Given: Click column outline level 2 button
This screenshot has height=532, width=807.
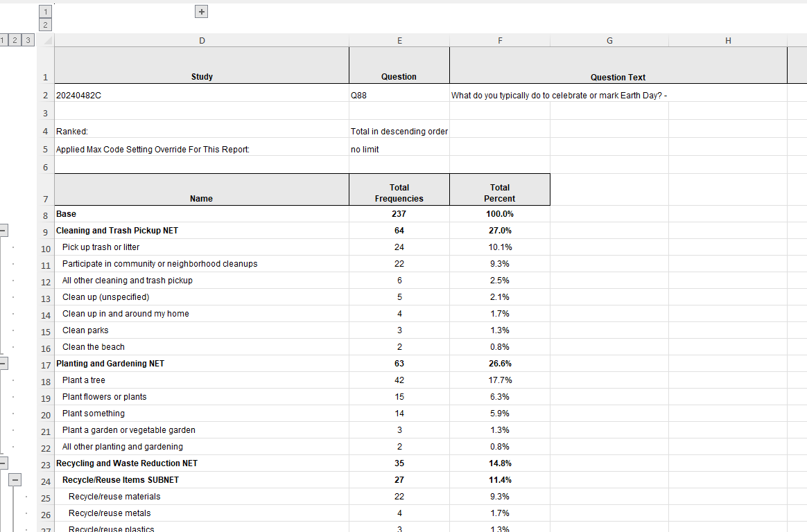Looking at the screenshot, I should 46,25.
